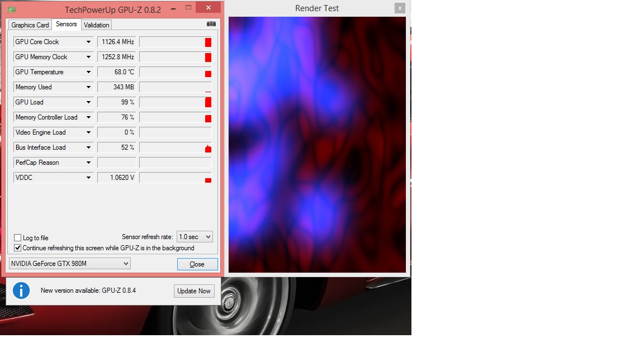Switch to the Graphics Card tab
This screenshot has width=644, height=362.
(x=30, y=25)
